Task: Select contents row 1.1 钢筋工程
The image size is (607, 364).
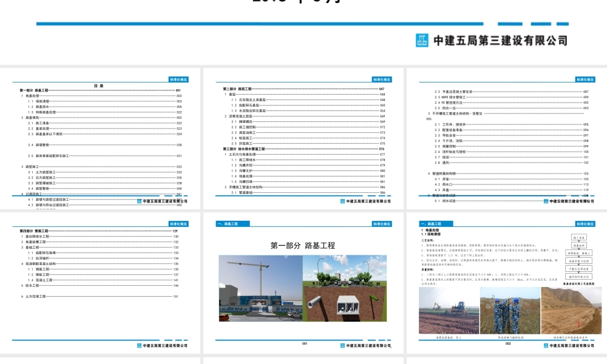Action: [x=103, y=269]
